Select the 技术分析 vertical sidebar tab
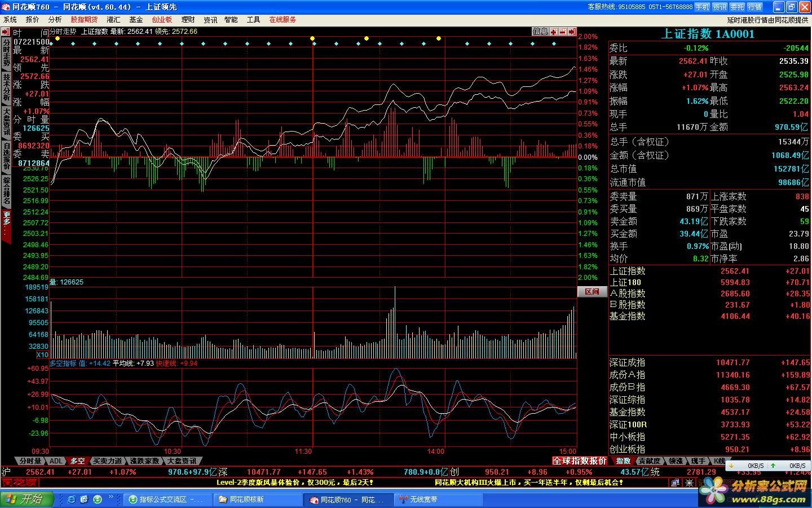Image resolution: width=812 pixels, height=508 pixels. 6,87
